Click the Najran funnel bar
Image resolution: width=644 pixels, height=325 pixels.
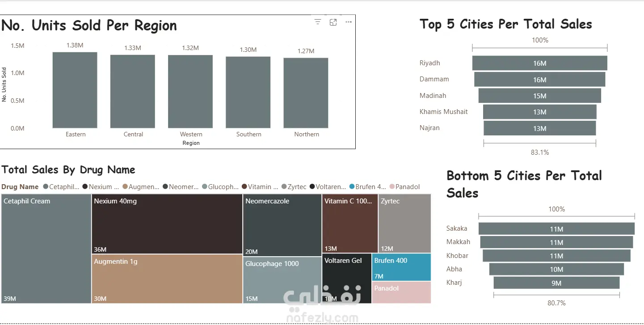click(540, 128)
